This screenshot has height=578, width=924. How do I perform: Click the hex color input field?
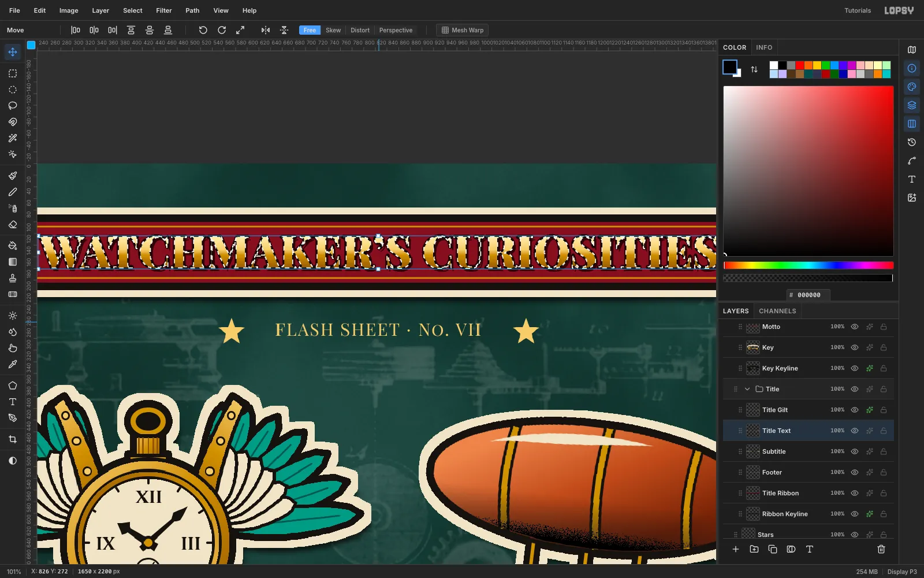click(808, 295)
